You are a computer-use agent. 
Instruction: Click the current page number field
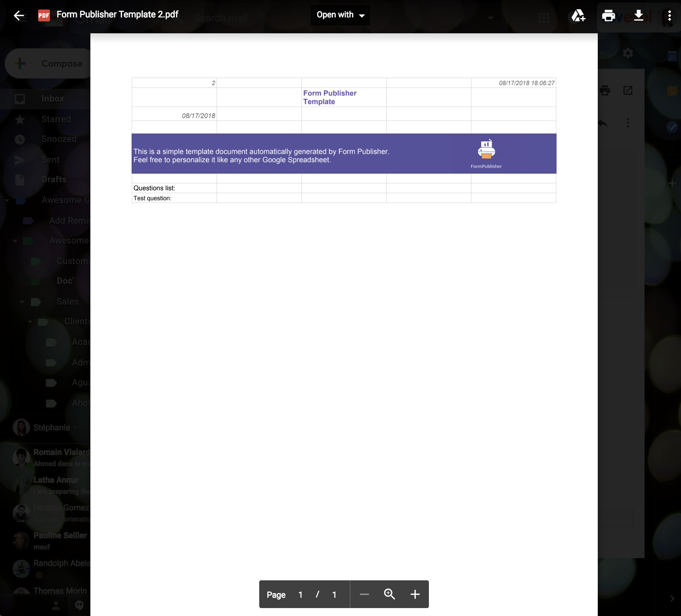pyautogui.click(x=300, y=595)
